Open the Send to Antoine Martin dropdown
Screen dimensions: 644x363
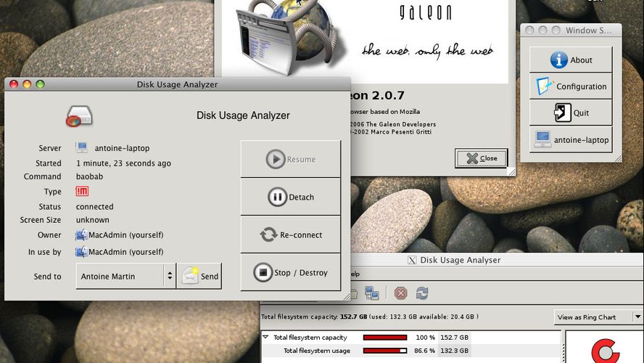[x=125, y=277]
